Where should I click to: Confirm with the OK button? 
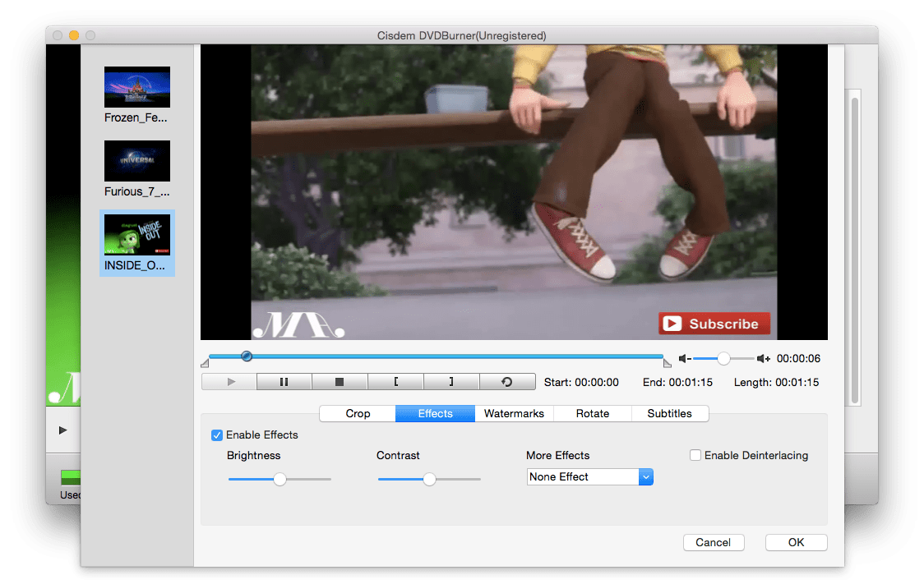pyautogui.click(x=796, y=542)
